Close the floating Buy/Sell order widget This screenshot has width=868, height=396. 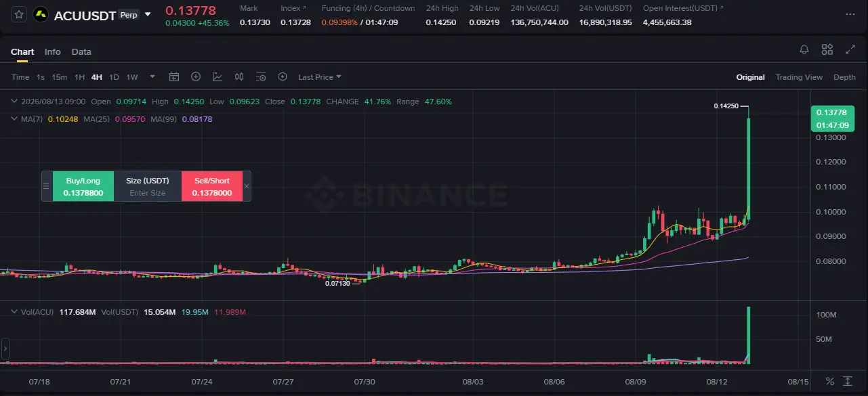coord(247,186)
